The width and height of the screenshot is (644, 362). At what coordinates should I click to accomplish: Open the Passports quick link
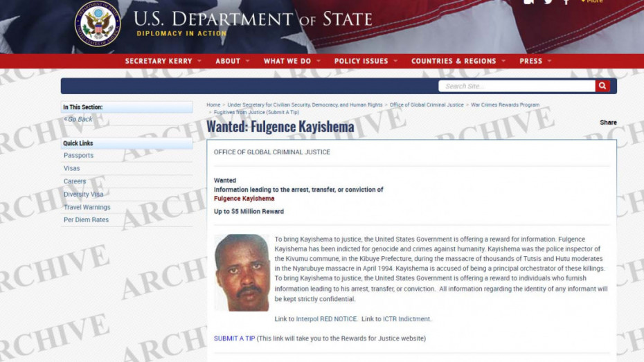pyautogui.click(x=78, y=156)
